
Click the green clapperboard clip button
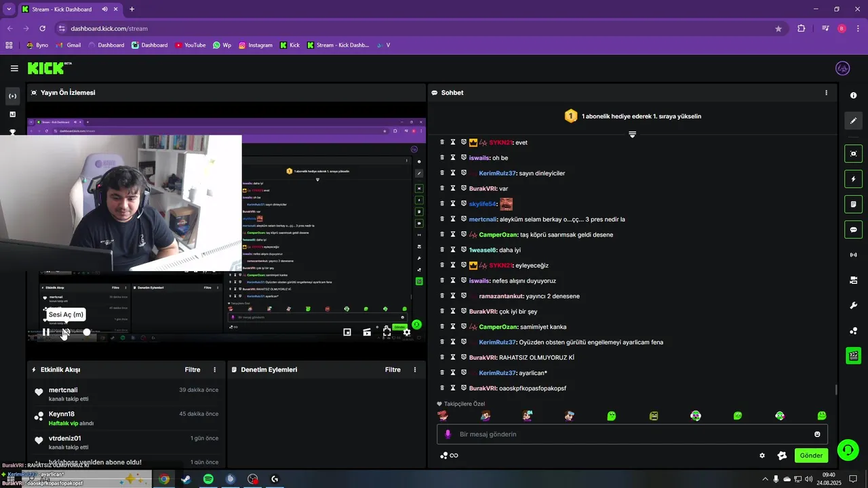click(x=853, y=355)
